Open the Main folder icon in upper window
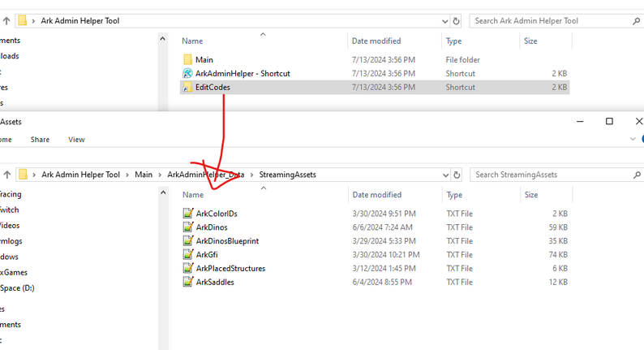This screenshot has width=644, height=350. click(187, 59)
